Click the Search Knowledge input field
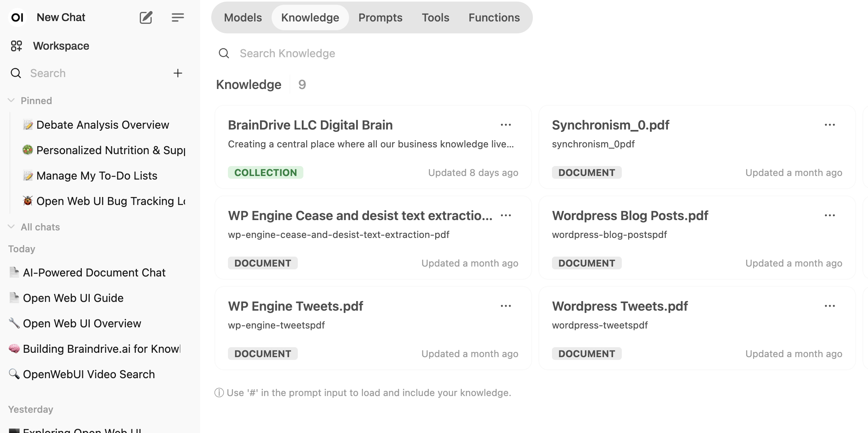The width and height of the screenshot is (868, 433). (x=287, y=54)
